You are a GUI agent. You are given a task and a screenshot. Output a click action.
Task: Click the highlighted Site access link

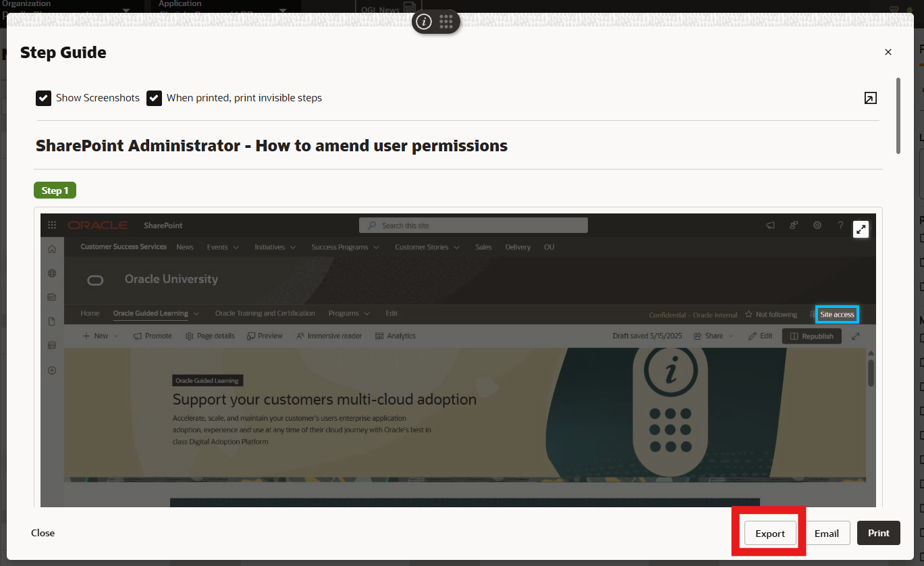coord(837,315)
